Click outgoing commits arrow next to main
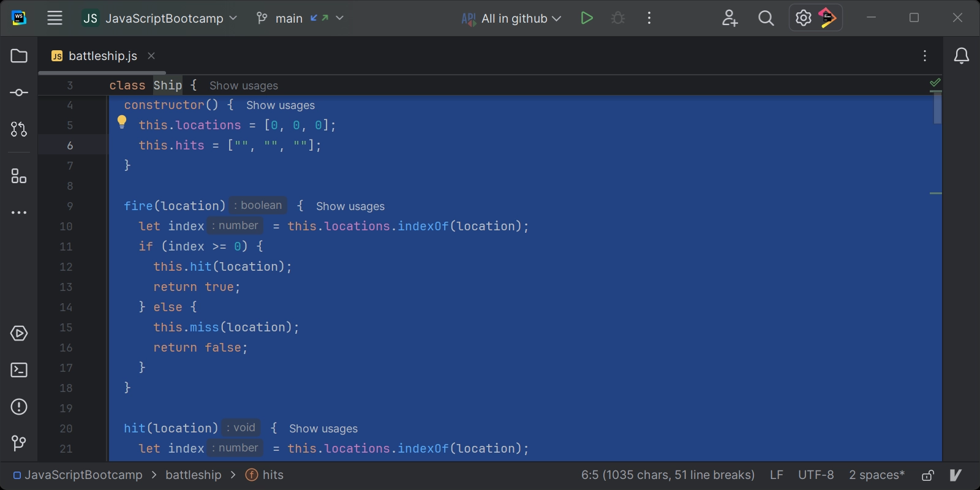Image resolution: width=980 pixels, height=490 pixels. click(x=325, y=18)
